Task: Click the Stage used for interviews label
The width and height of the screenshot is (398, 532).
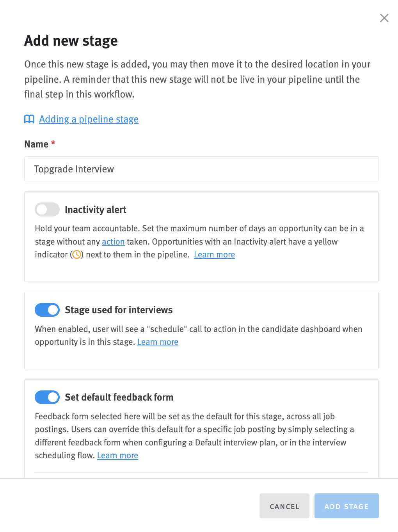Action: click(x=119, y=310)
